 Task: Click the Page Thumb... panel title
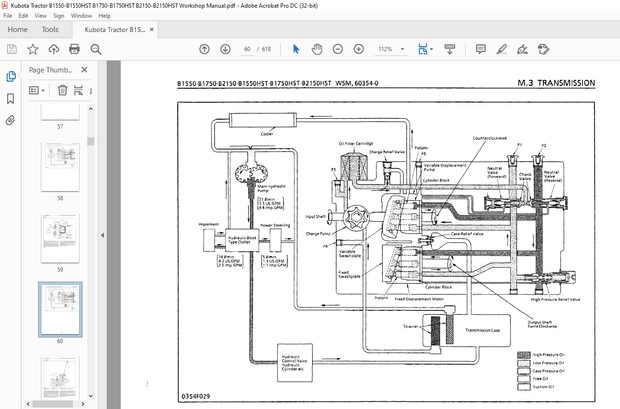(51, 70)
